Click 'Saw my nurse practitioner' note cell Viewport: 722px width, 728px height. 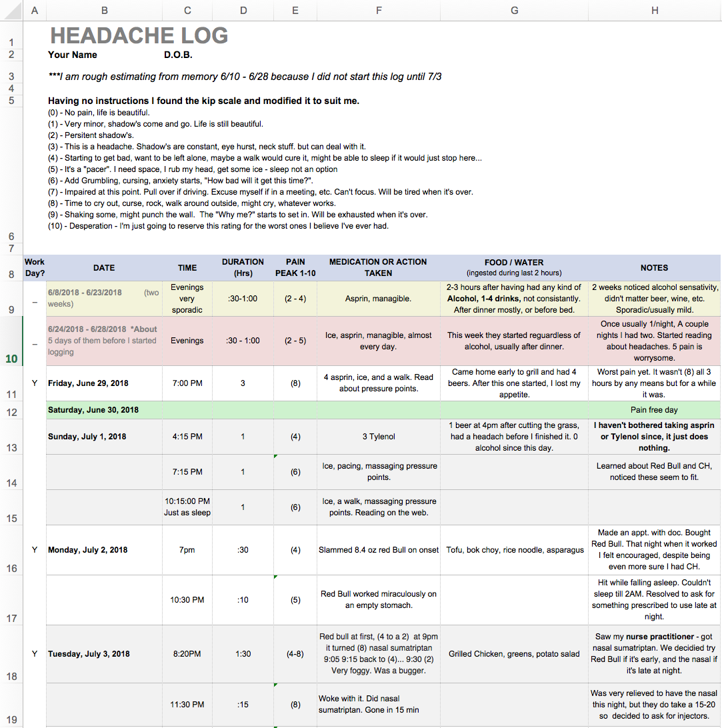(654, 654)
